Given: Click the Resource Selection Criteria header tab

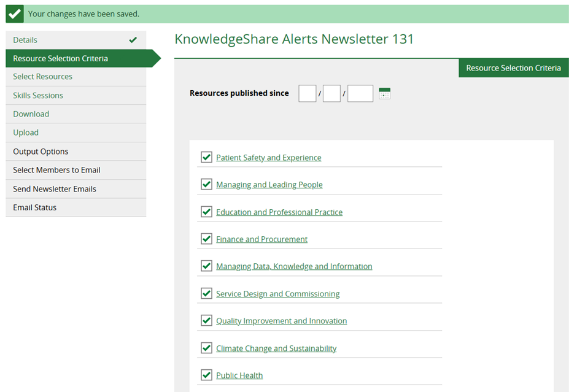Looking at the screenshot, I should click(513, 68).
